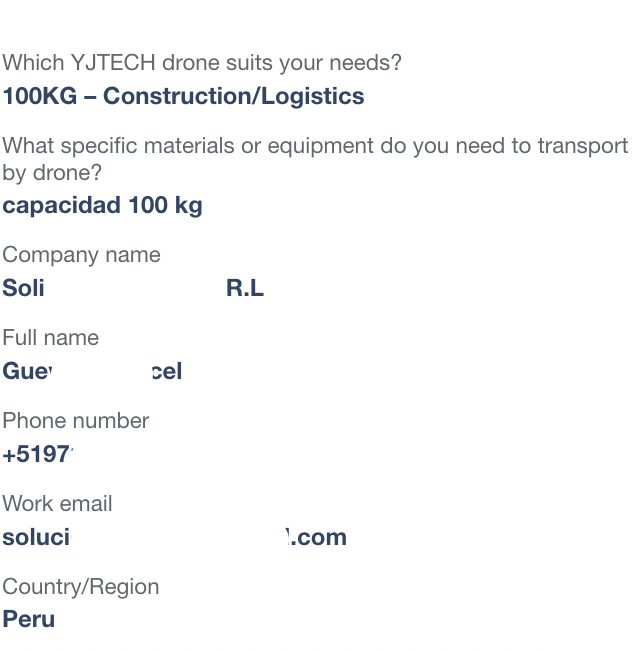Select the company name value starting 'Soli'
Image resolution: width=638 pixels, height=650 pixels.
tap(133, 288)
